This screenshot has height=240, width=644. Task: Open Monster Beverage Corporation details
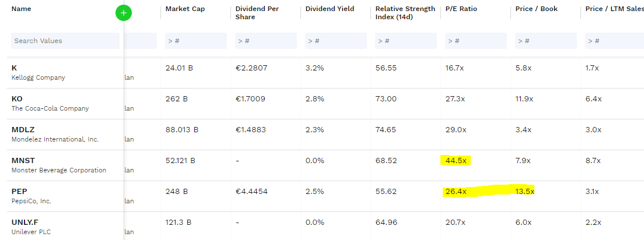(x=59, y=170)
